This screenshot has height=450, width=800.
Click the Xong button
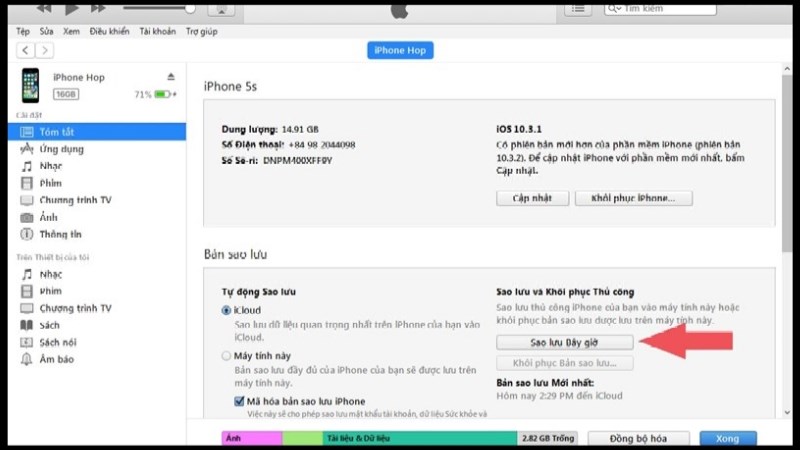pyautogui.click(x=728, y=438)
